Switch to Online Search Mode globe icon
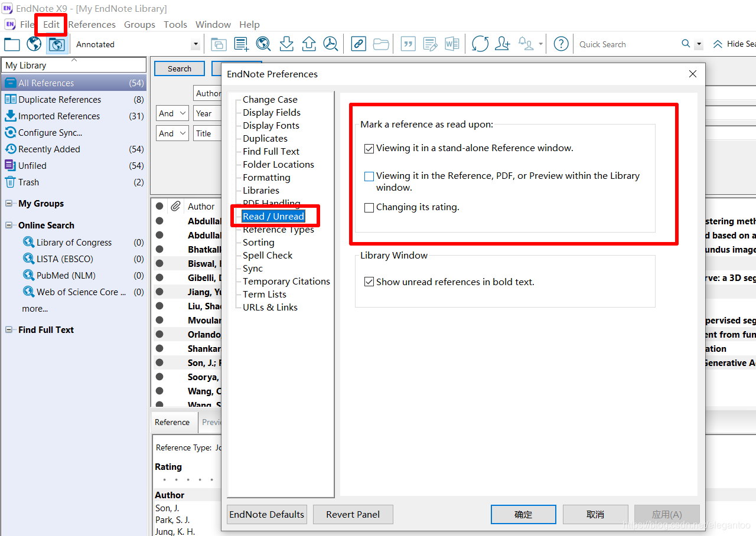 click(x=34, y=44)
